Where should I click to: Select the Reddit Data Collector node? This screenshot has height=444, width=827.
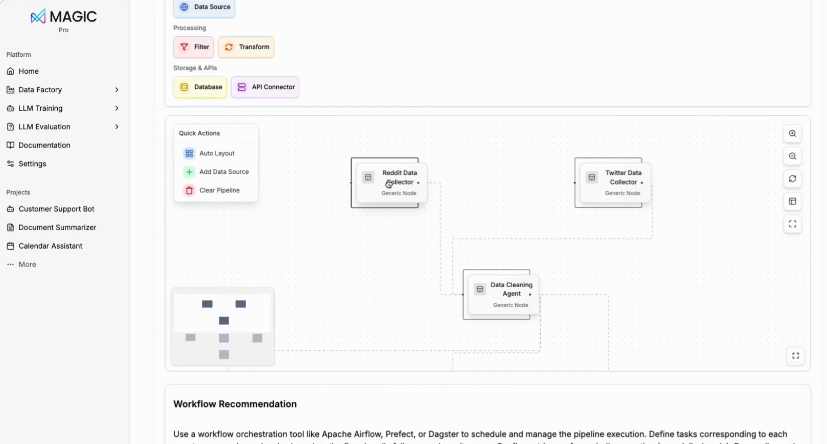tap(391, 182)
